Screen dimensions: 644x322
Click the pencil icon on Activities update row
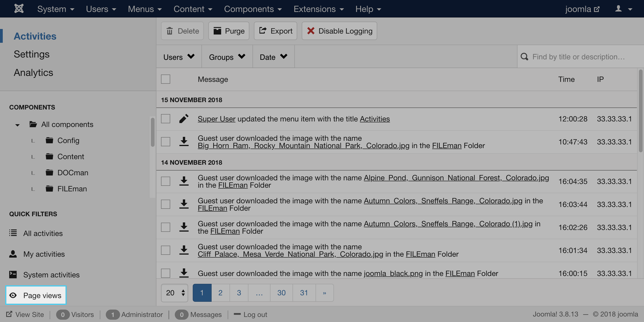(x=184, y=119)
